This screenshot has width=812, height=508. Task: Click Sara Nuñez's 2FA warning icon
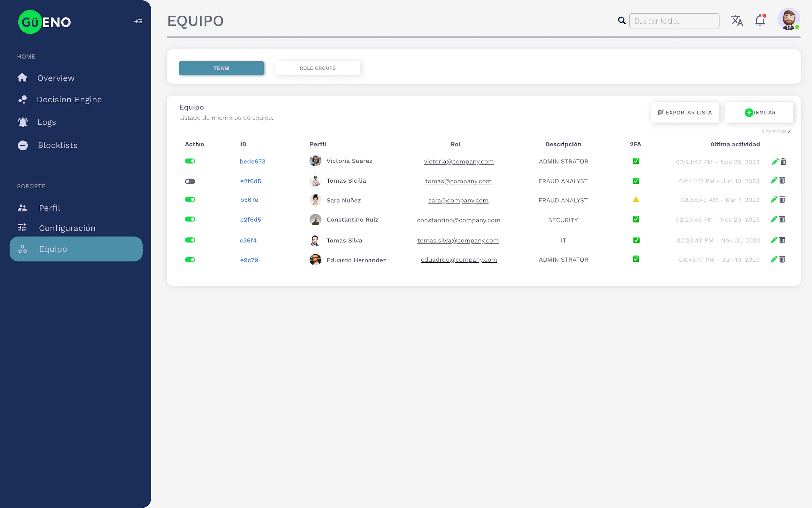tap(636, 200)
